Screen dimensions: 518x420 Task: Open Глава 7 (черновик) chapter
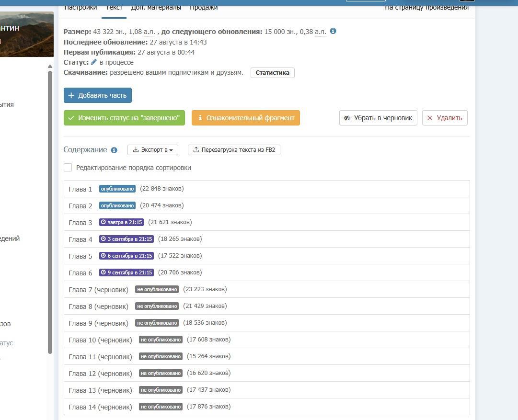[99, 290]
